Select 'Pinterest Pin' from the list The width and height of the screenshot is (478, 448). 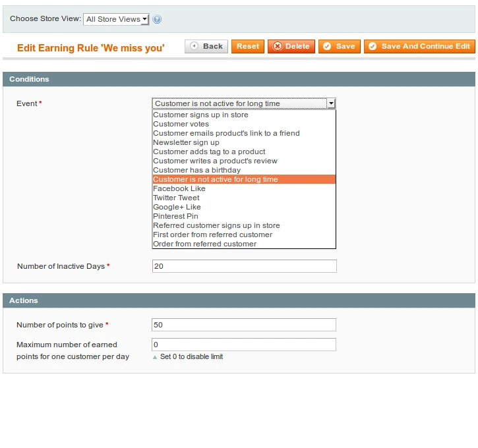(x=175, y=216)
